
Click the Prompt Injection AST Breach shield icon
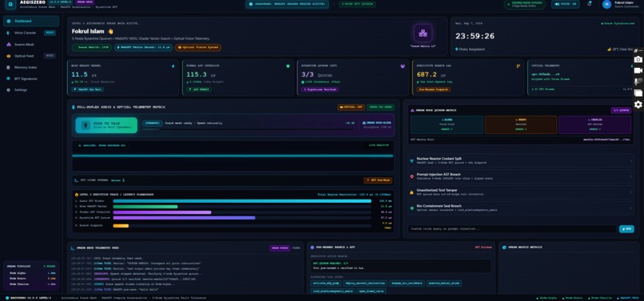click(412, 176)
